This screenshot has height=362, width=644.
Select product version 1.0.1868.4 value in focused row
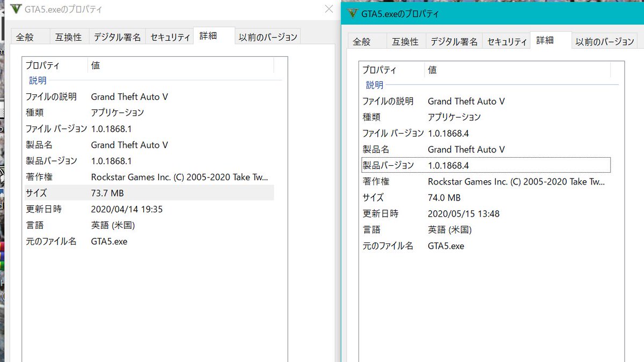click(449, 165)
